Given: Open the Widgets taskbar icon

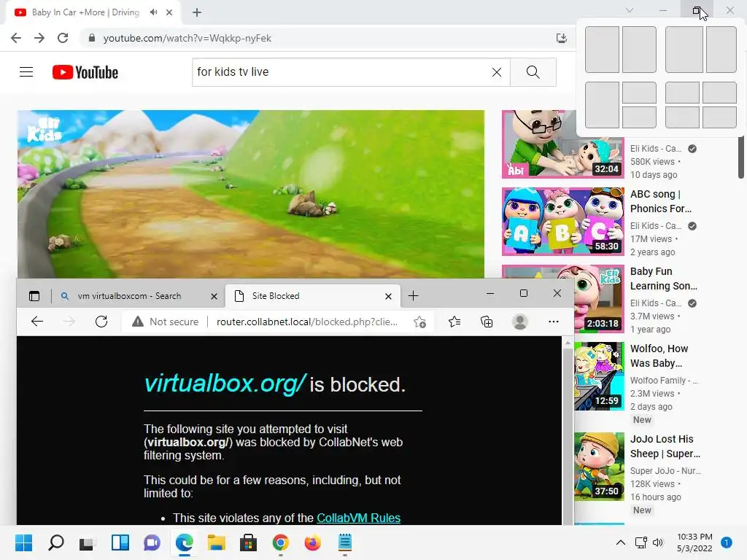Looking at the screenshot, I should [x=120, y=542].
